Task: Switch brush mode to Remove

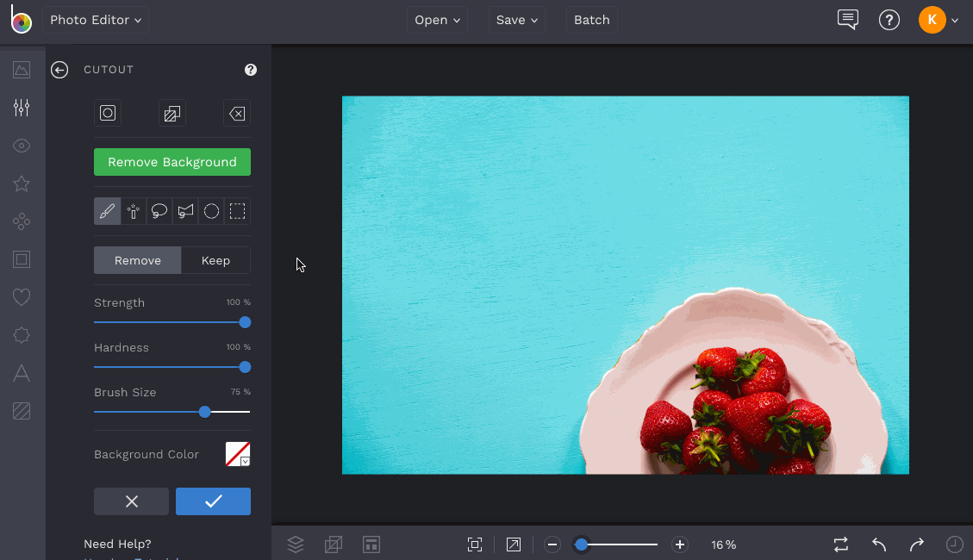Action: (138, 260)
